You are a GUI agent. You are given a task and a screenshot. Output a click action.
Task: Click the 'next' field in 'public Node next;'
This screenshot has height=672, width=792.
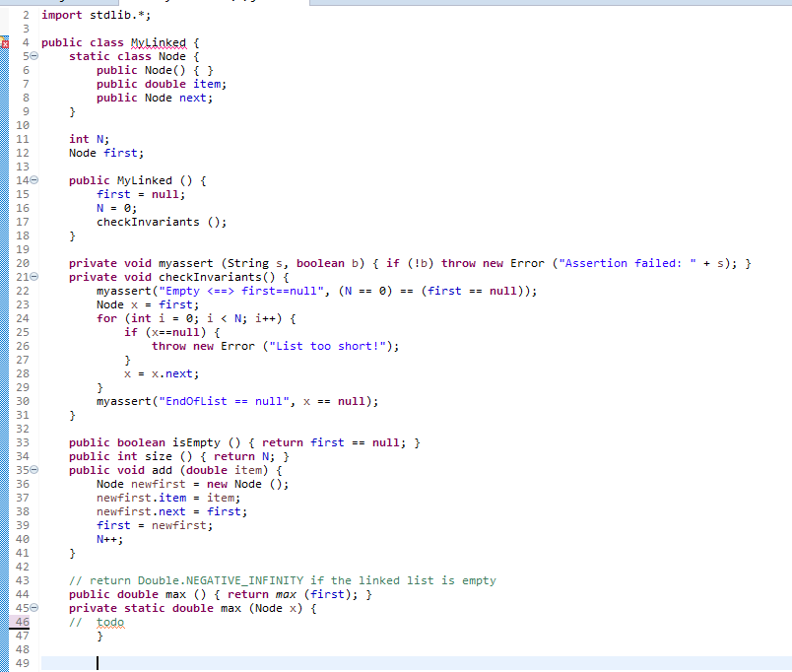(x=192, y=98)
